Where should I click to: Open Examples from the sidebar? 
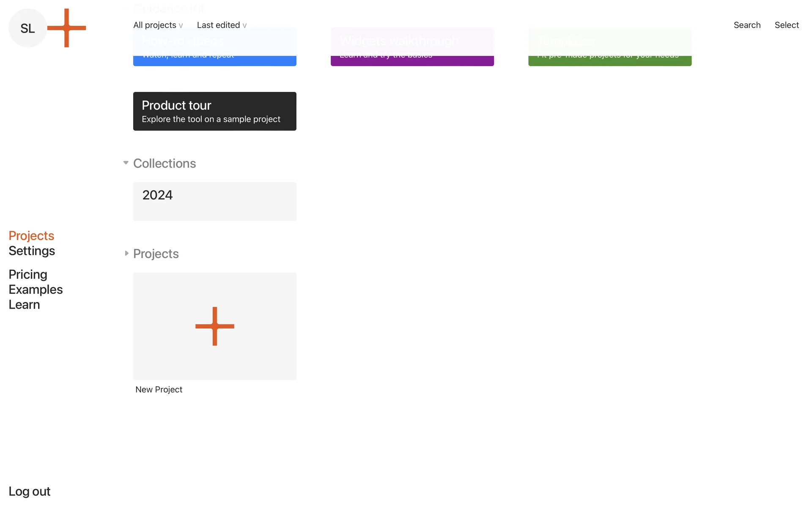coord(36,290)
